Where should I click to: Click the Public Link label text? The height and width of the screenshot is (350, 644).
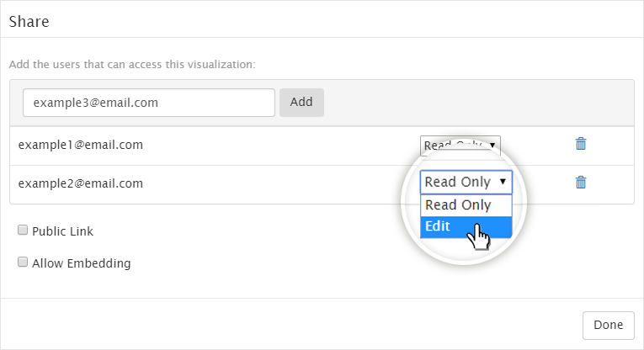click(62, 231)
